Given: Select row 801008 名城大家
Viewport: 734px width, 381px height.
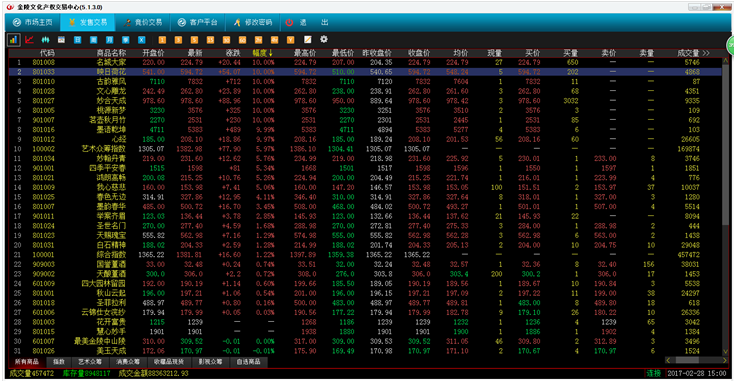Looking at the screenshot, I should point(365,62).
